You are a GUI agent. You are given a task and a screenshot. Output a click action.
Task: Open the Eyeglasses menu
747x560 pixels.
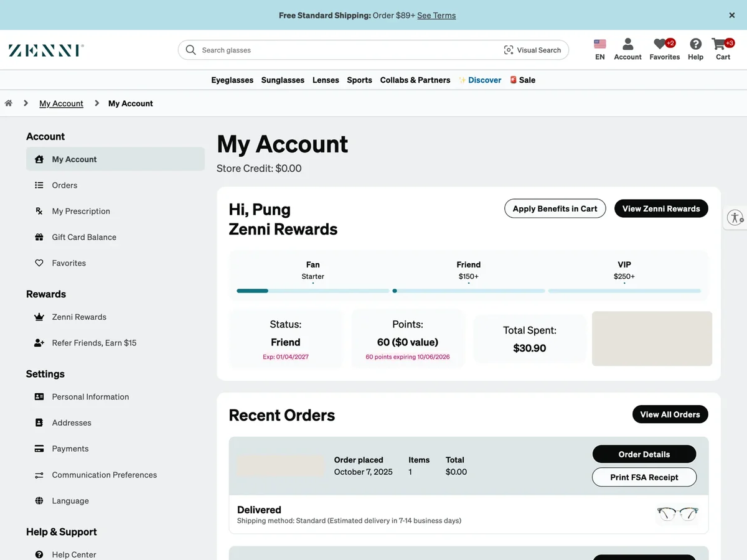coord(232,80)
